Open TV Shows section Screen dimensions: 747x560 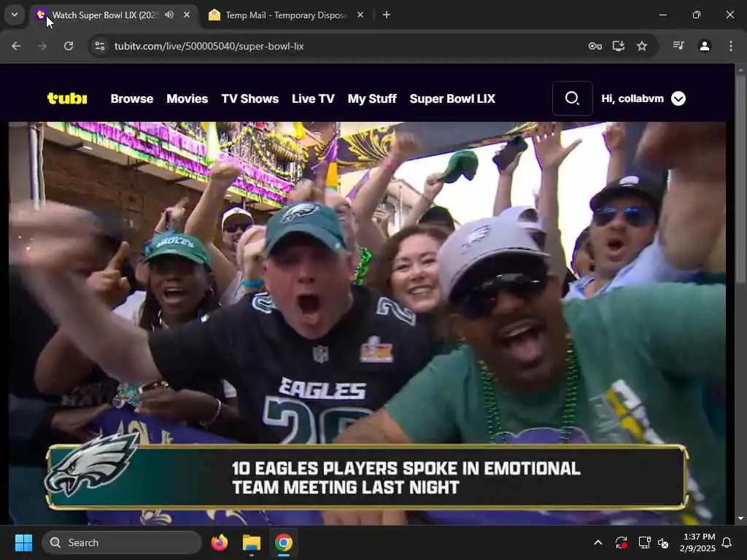(x=250, y=98)
